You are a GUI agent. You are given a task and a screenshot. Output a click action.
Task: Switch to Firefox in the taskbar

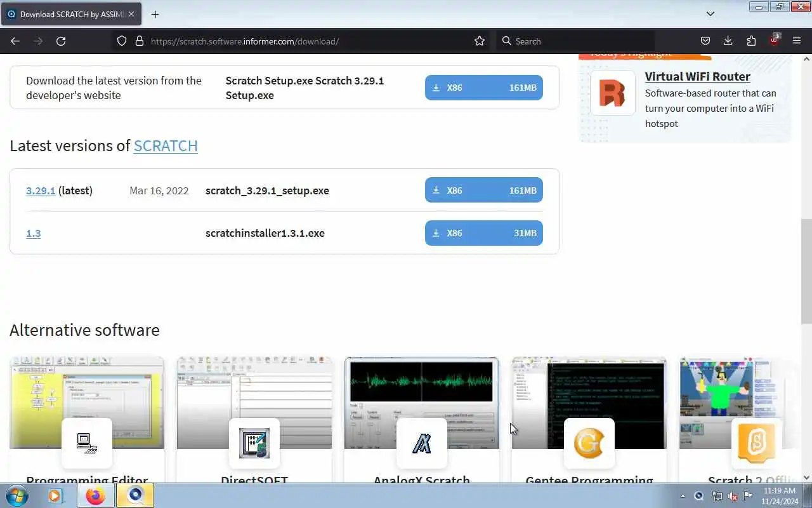point(96,495)
